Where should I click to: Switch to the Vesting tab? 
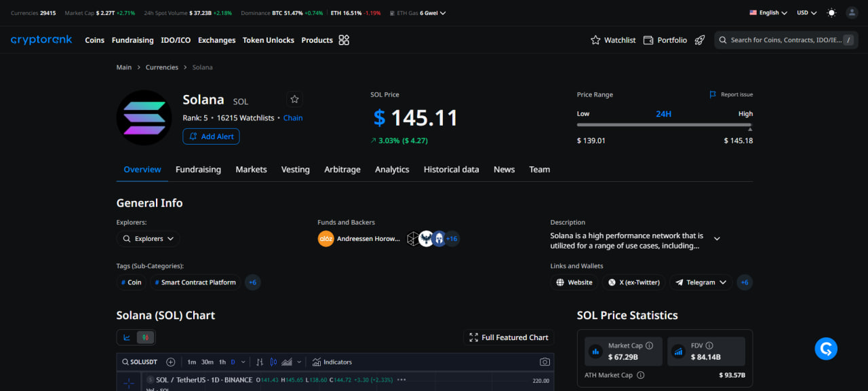[296, 170]
